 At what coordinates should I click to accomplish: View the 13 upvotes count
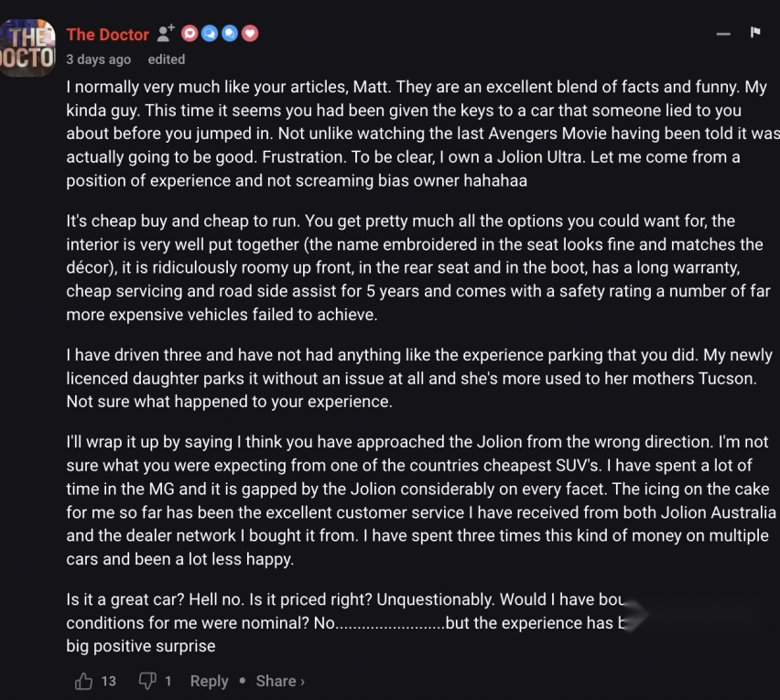(108, 681)
